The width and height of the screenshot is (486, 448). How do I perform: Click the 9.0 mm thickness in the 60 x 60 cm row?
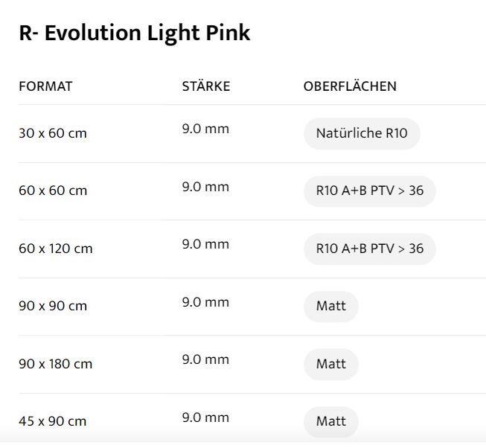205,187
